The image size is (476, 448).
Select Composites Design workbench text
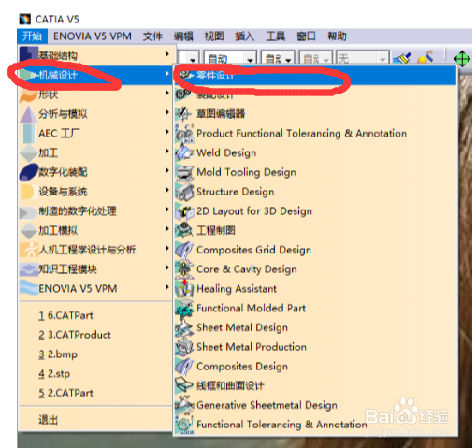tap(242, 367)
